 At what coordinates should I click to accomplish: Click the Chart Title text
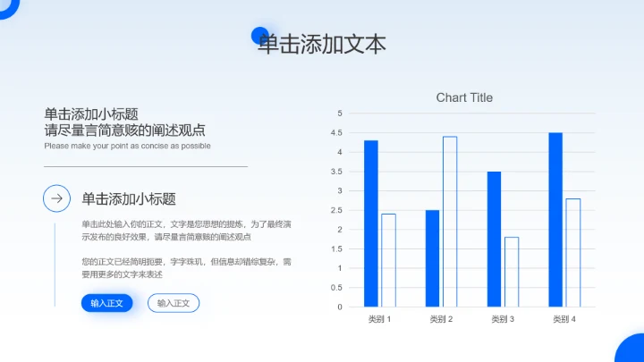(464, 97)
